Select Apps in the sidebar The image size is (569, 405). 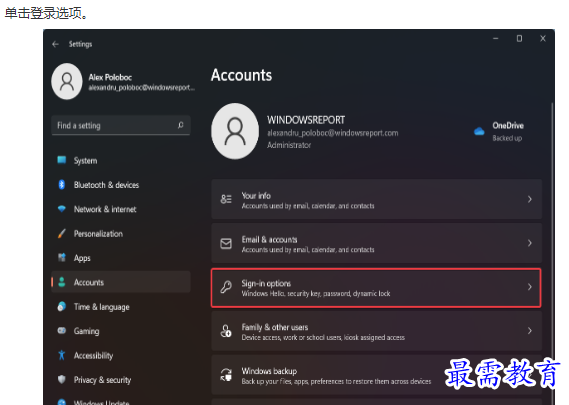pos(121,258)
